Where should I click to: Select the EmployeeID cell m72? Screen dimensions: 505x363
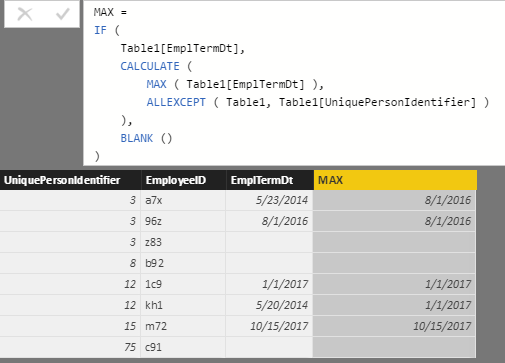pos(183,326)
